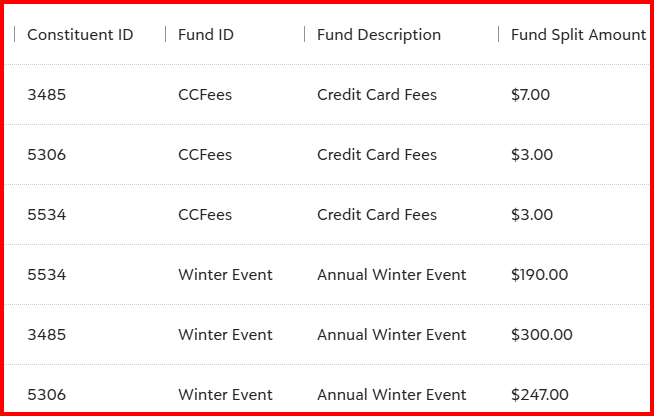The width and height of the screenshot is (654, 416).
Task: Select Constituent ID 5306 in Winter Event row
Action: 47,395
